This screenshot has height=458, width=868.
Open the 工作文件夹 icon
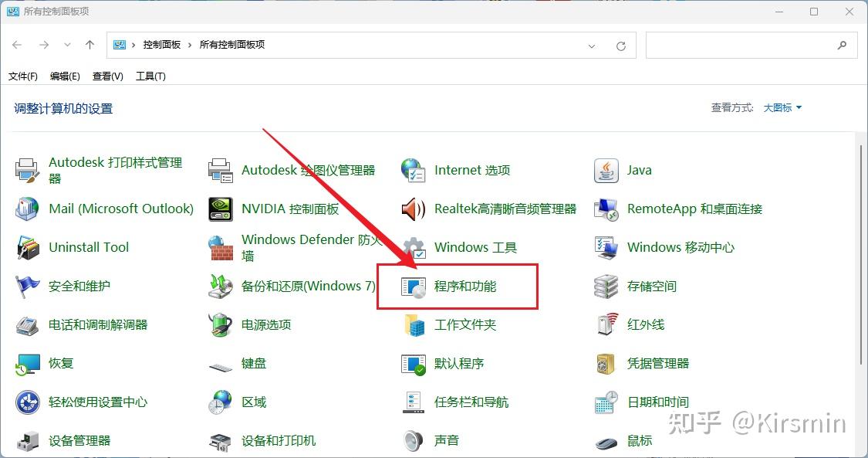413,325
